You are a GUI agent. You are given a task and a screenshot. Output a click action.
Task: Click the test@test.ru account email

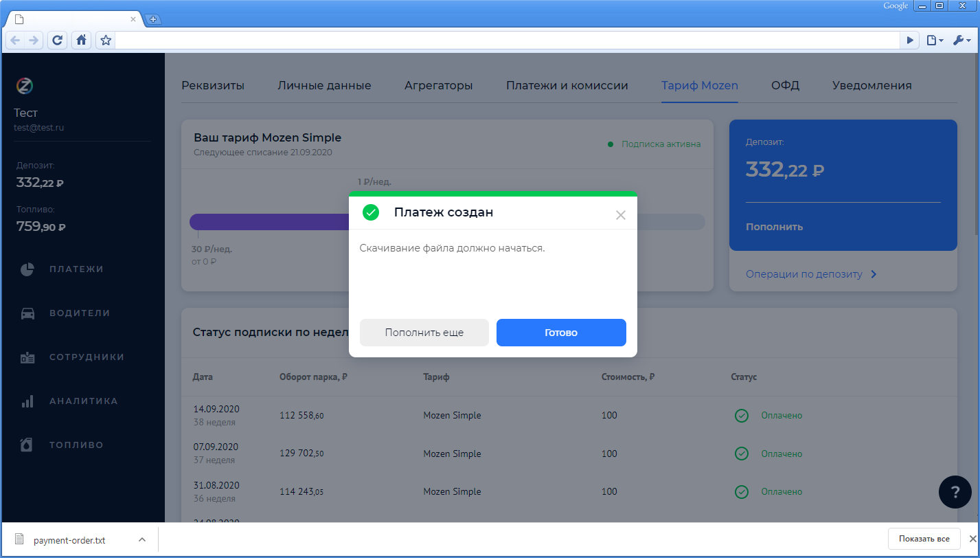(x=39, y=128)
